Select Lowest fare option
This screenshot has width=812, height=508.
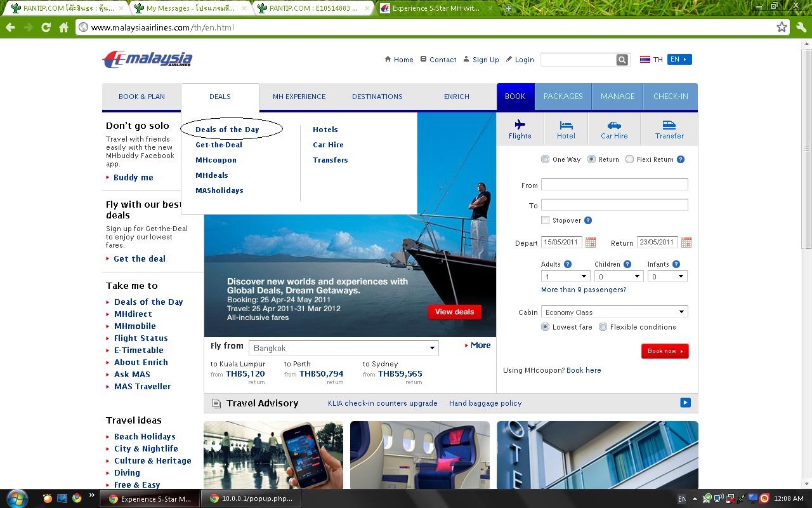545,327
